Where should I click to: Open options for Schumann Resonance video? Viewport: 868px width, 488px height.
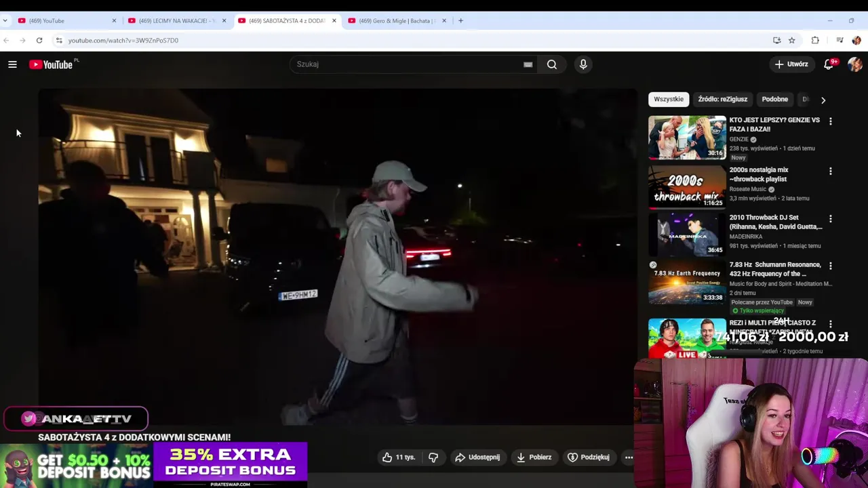click(x=831, y=266)
